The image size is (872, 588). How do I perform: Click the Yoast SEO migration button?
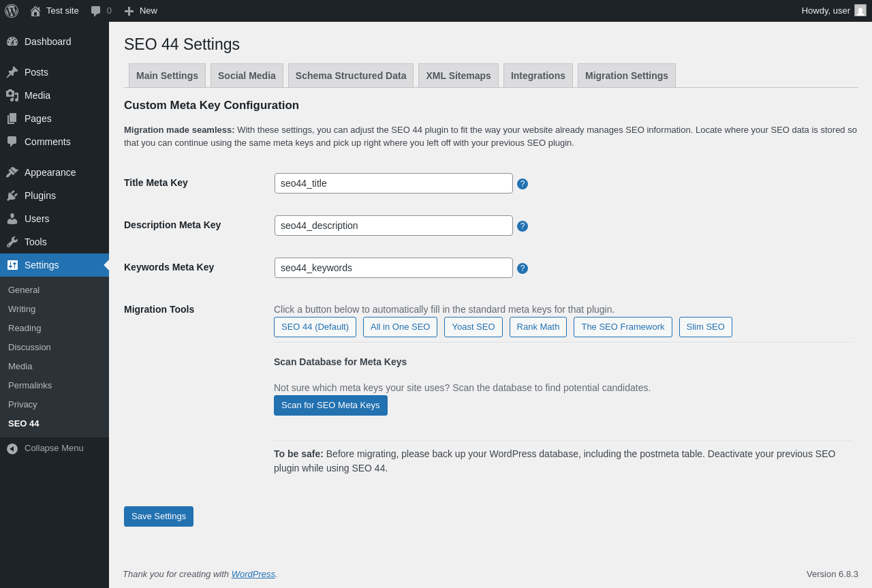point(473,327)
